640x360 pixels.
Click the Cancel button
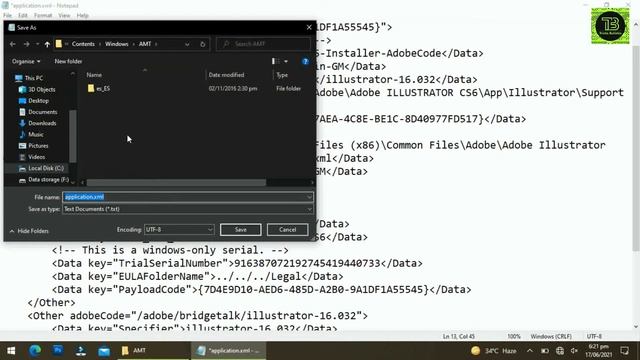(287, 230)
